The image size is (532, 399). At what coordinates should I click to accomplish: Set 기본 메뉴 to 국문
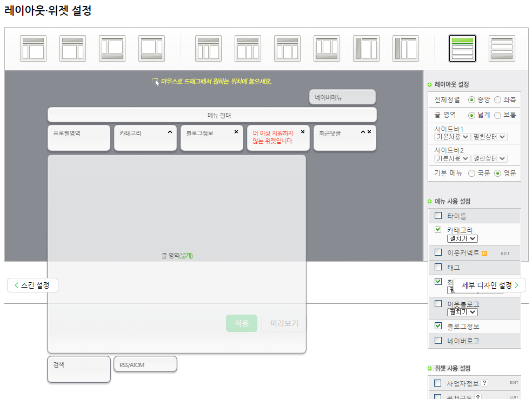pyautogui.click(x=471, y=174)
